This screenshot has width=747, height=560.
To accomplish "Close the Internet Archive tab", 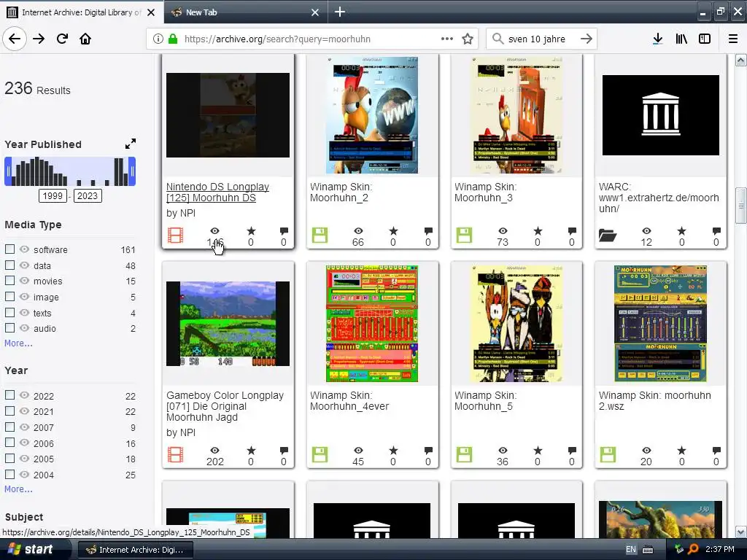I will pos(151,12).
